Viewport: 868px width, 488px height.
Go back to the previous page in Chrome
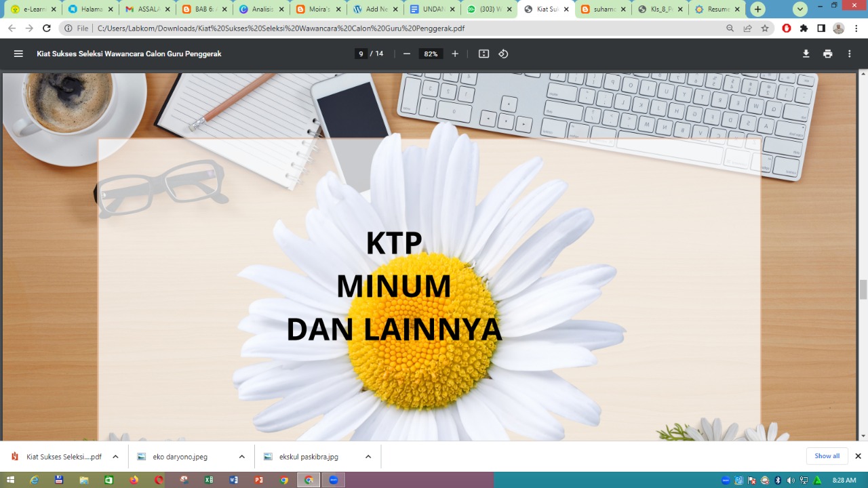[x=12, y=28]
